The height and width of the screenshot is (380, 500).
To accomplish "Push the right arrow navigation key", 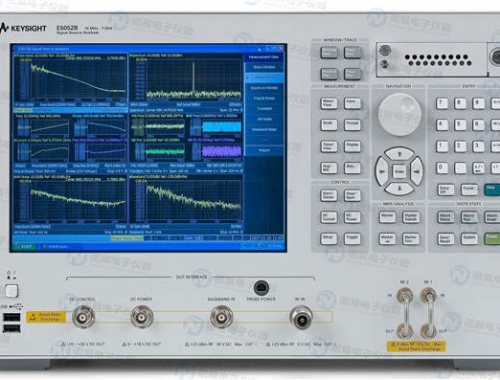I will tap(417, 172).
